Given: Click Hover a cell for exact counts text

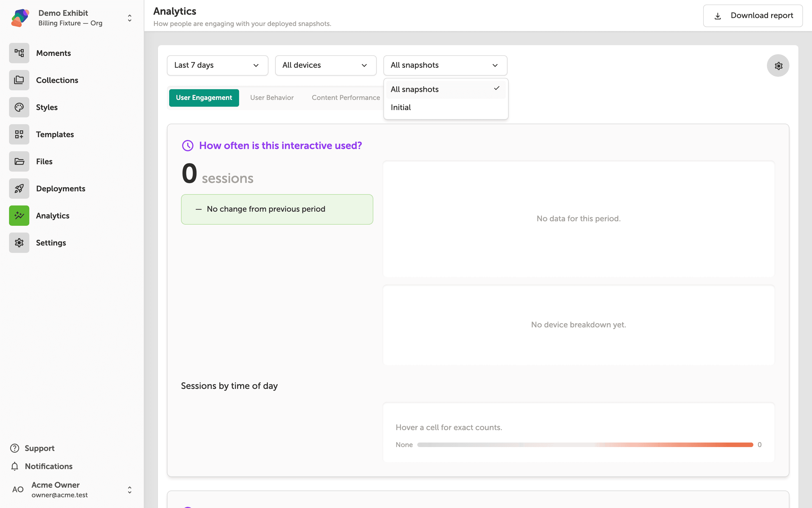Looking at the screenshot, I should [449, 427].
